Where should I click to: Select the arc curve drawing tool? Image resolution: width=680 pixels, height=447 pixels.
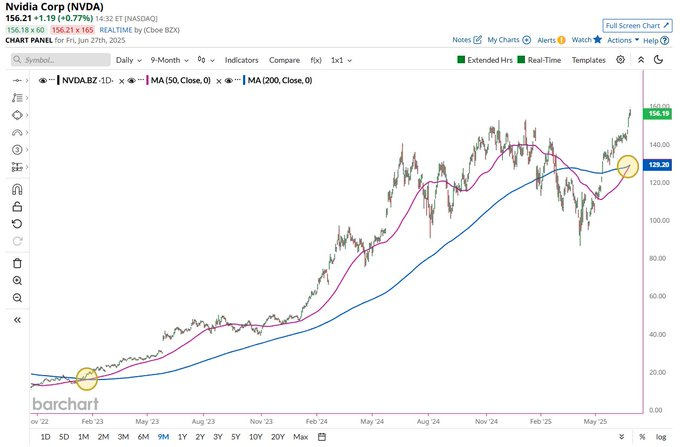pos(17,132)
